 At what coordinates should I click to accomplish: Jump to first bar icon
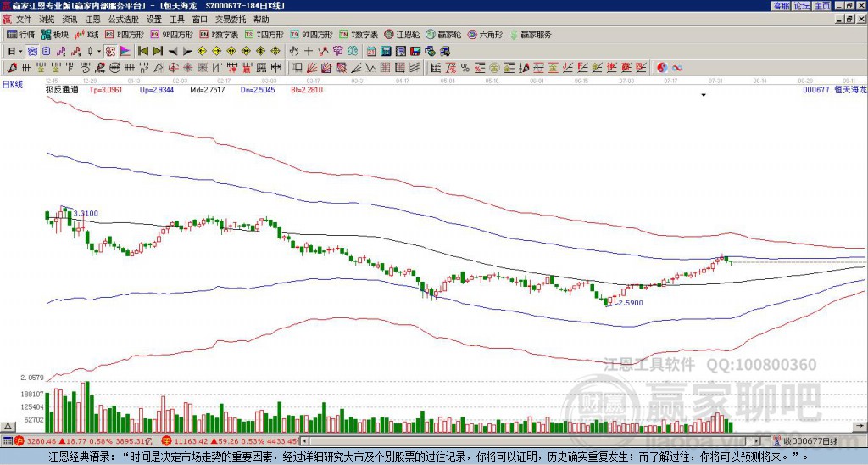pos(142,51)
